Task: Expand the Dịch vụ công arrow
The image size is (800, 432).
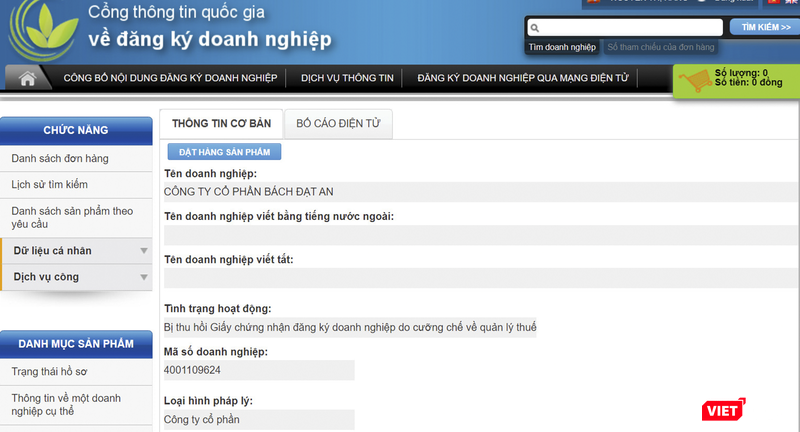Action: coord(144,277)
